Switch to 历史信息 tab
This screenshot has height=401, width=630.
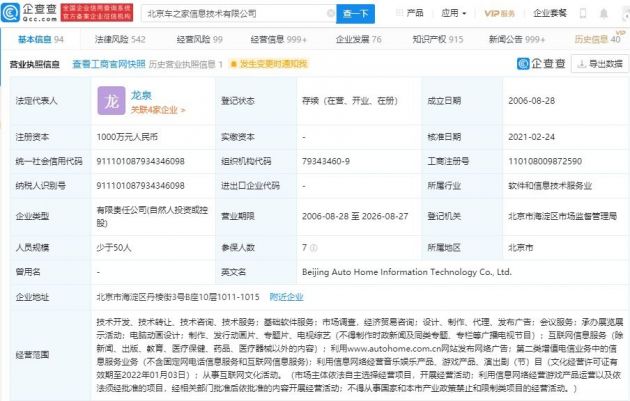pos(597,39)
